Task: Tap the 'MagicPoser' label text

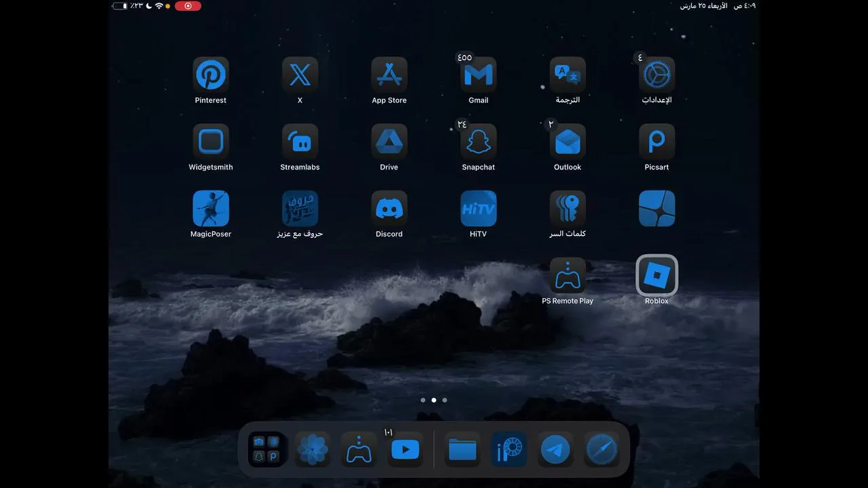Action: pyautogui.click(x=211, y=234)
